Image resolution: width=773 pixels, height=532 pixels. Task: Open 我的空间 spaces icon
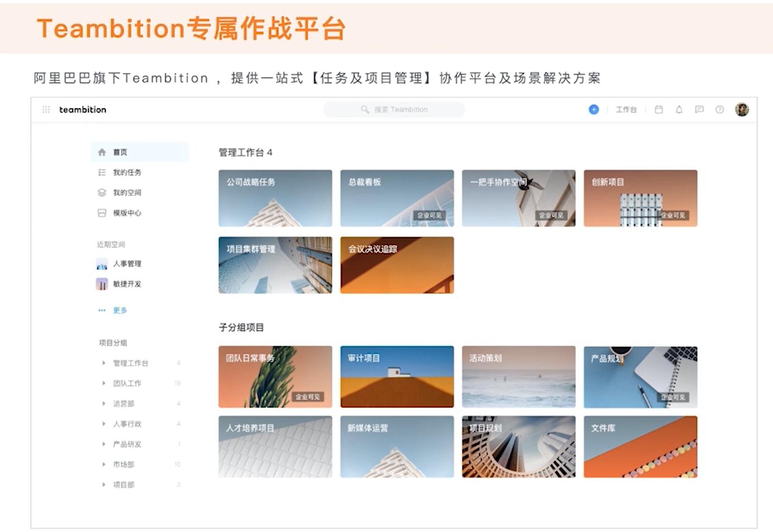[103, 192]
